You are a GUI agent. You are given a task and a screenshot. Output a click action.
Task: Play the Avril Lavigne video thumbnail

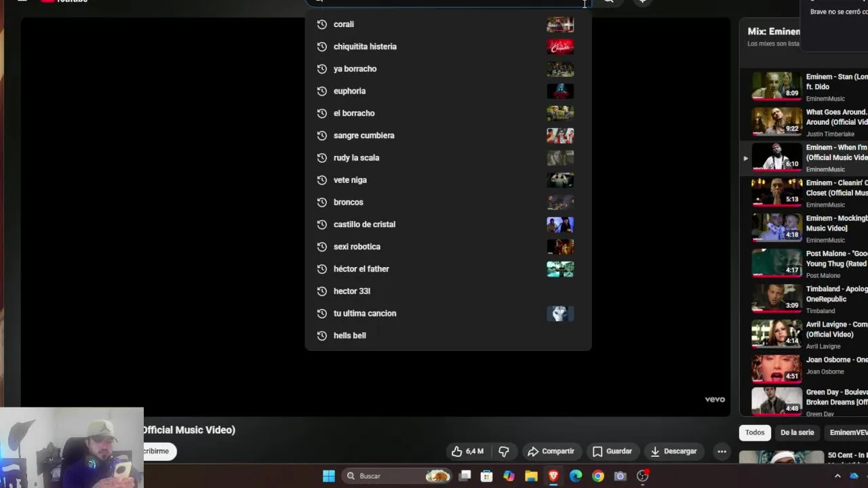pyautogui.click(x=776, y=333)
